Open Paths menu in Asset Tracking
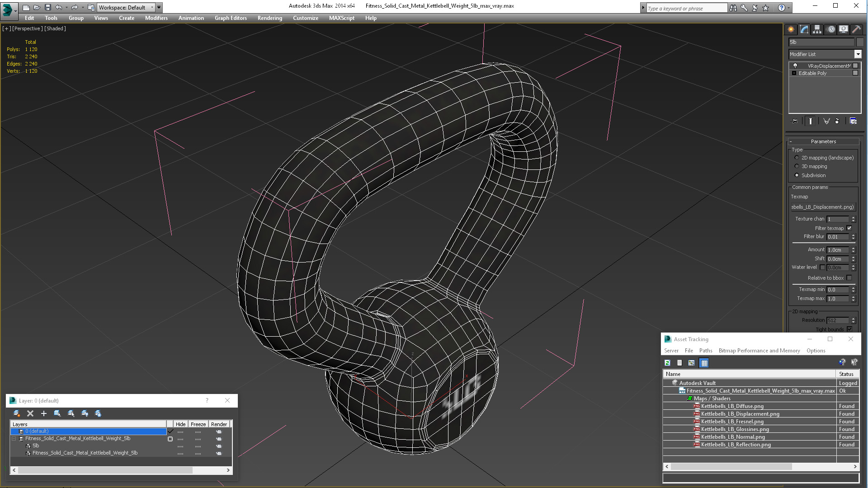Screen dimensions: 868x488 pyautogui.click(x=705, y=351)
